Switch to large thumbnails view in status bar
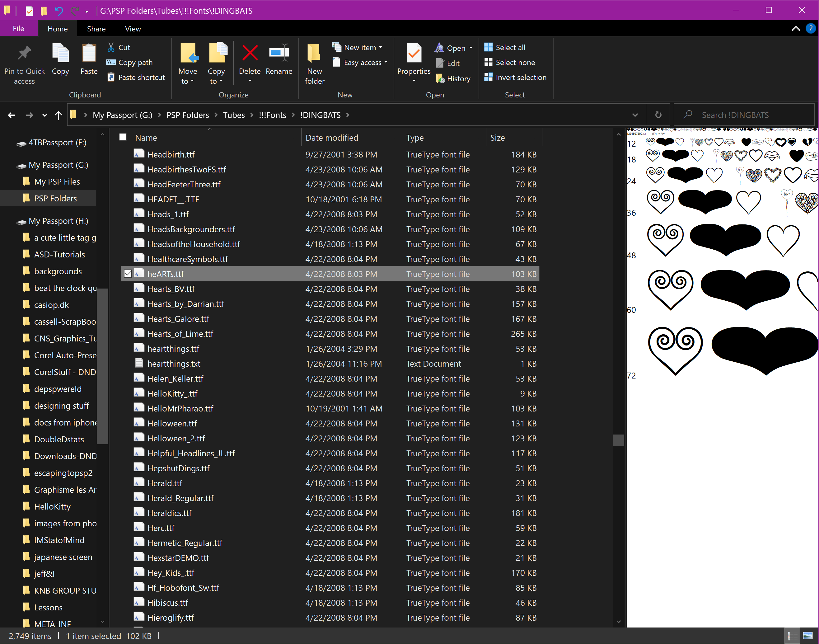The width and height of the screenshot is (819, 644). (x=807, y=636)
